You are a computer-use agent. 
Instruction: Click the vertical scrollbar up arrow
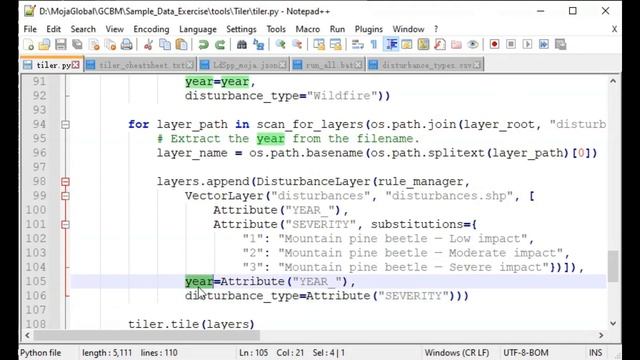point(613,81)
